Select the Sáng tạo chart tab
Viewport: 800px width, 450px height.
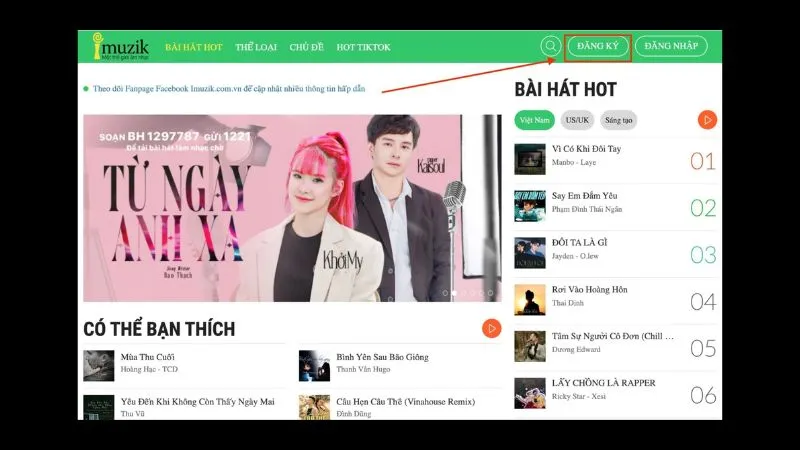point(618,120)
